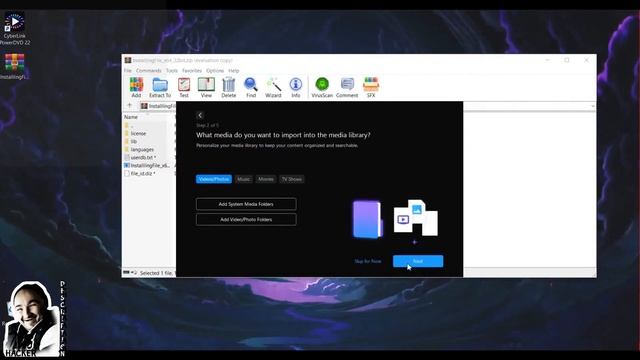Click Add Video/Photo Folders button
The image size is (640, 360).
click(246, 220)
